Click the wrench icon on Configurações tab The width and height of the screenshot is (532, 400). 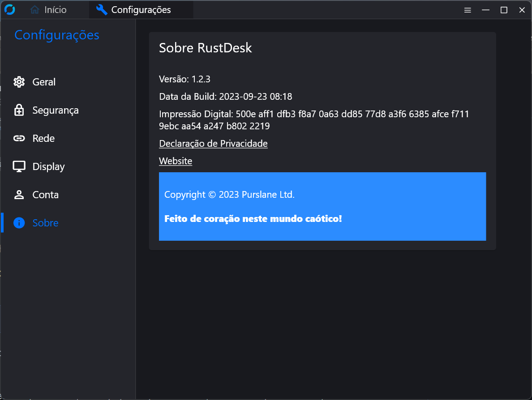pos(102,10)
